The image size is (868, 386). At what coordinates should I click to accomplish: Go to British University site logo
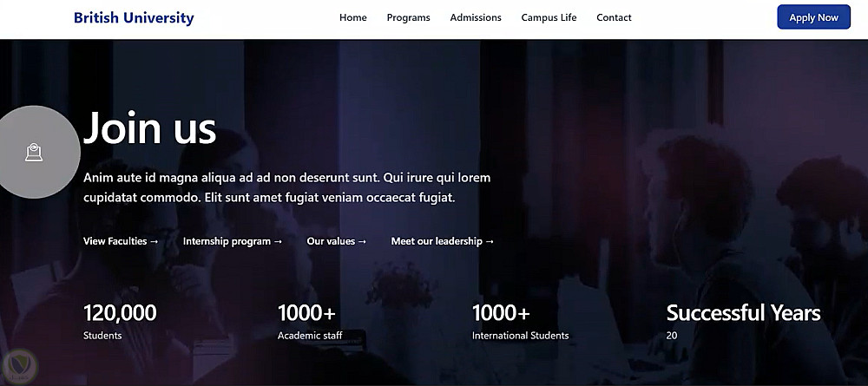coord(134,17)
